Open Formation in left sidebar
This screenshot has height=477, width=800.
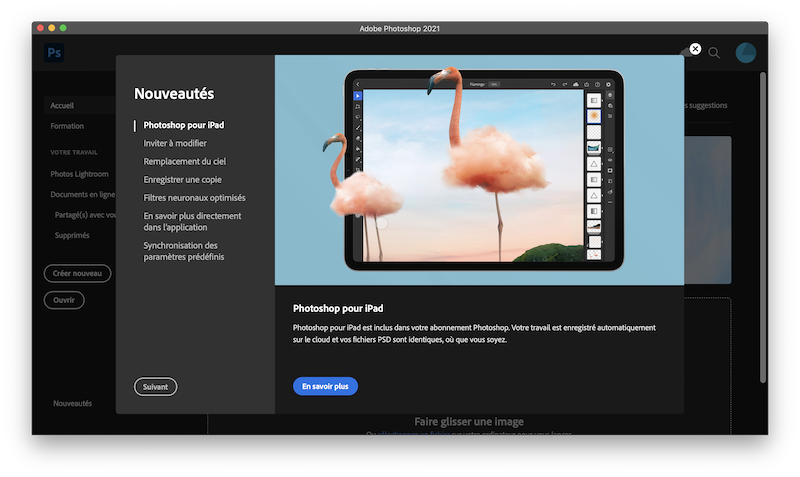67,126
